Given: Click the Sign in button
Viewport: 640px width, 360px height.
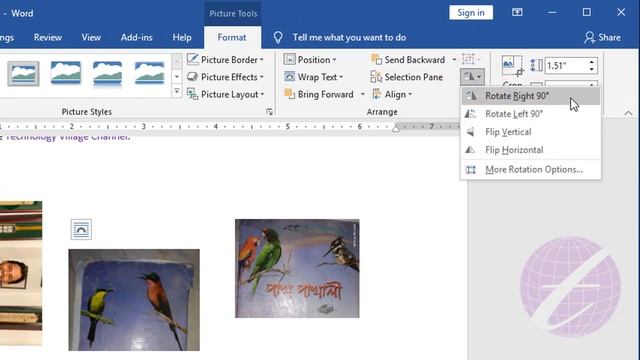Looking at the screenshot, I should click(471, 13).
